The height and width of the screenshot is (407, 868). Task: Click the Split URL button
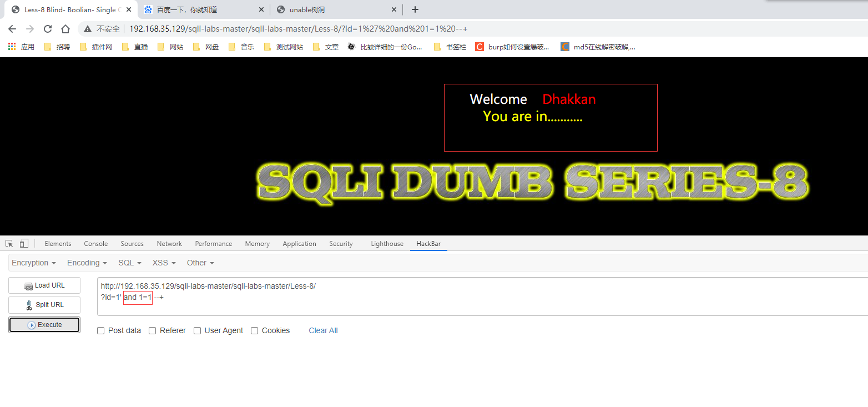tap(44, 305)
